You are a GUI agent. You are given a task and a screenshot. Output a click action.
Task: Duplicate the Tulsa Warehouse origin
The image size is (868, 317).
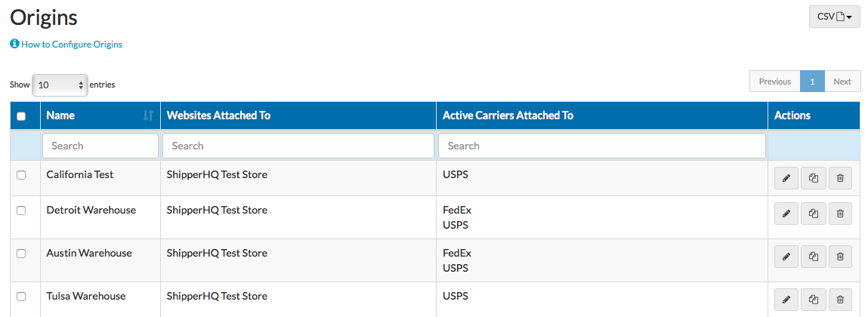pyautogui.click(x=813, y=300)
